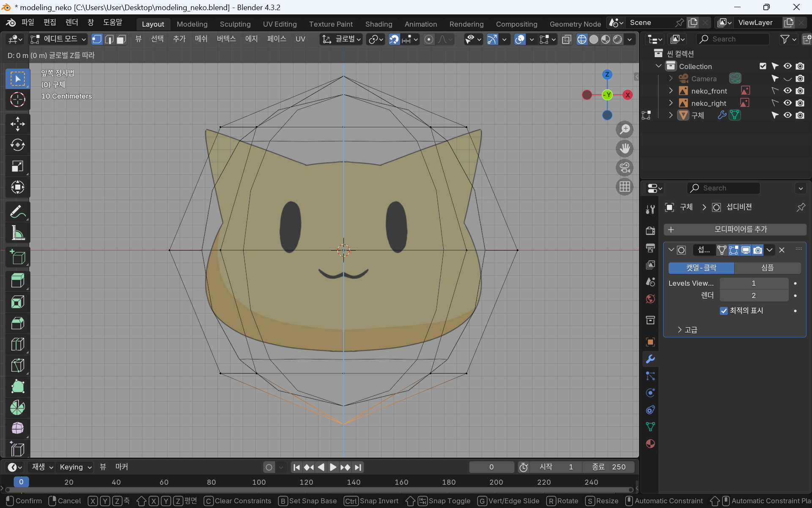The height and width of the screenshot is (508, 812).
Task: Select the Measure tool
Action: pyautogui.click(x=17, y=233)
